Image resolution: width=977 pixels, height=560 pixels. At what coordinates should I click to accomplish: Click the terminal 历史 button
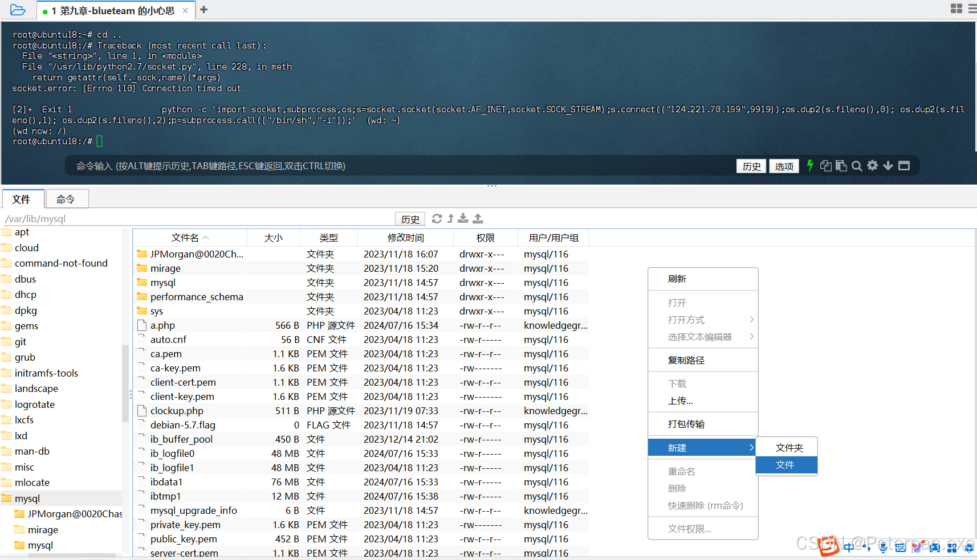coord(751,166)
